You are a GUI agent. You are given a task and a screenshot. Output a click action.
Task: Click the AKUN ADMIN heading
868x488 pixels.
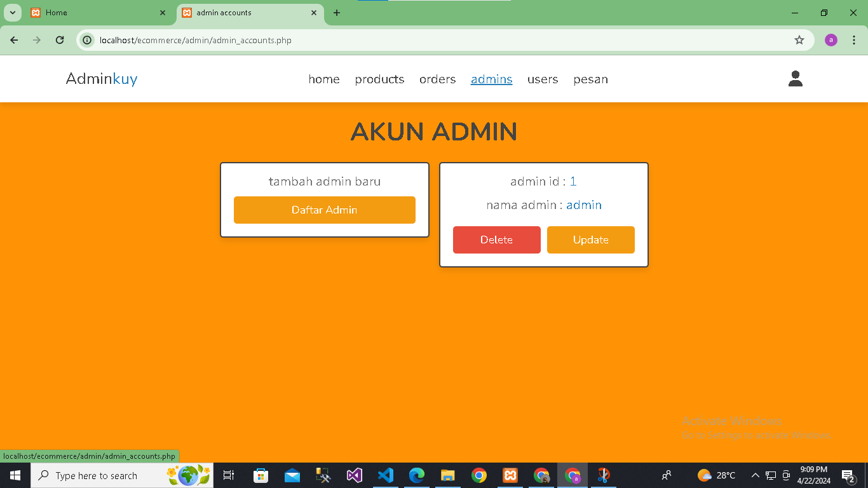pyautogui.click(x=434, y=132)
